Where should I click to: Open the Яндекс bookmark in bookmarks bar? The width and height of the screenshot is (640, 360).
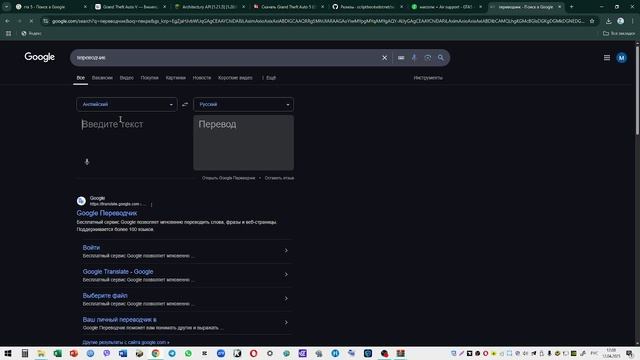coord(31,33)
